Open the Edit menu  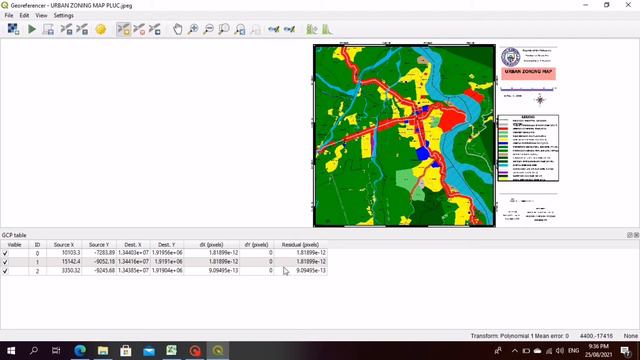pyautogui.click(x=24, y=16)
